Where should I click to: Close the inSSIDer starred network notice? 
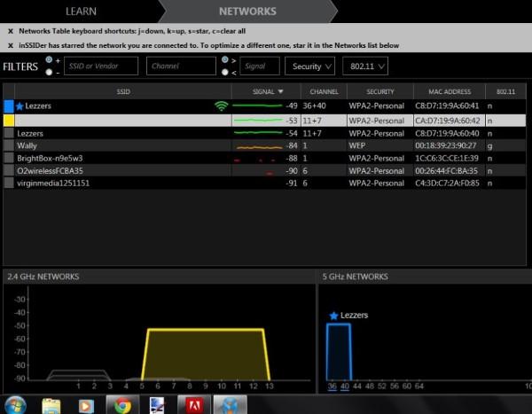[10, 43]
